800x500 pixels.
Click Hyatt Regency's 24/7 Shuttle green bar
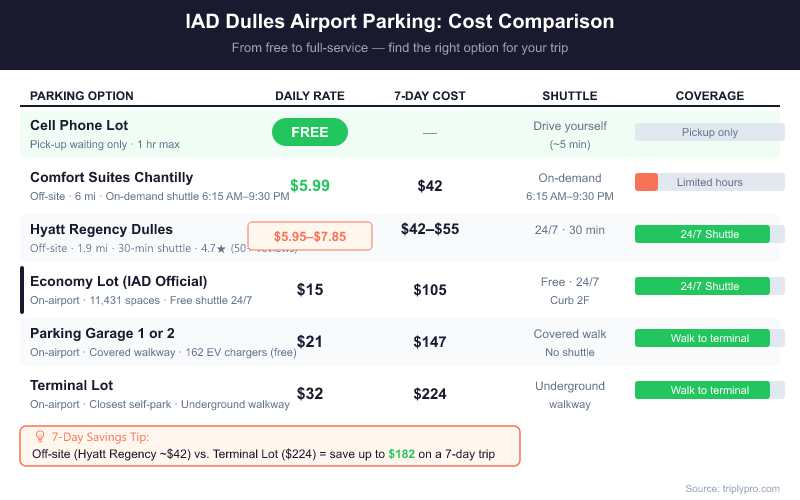703,234
